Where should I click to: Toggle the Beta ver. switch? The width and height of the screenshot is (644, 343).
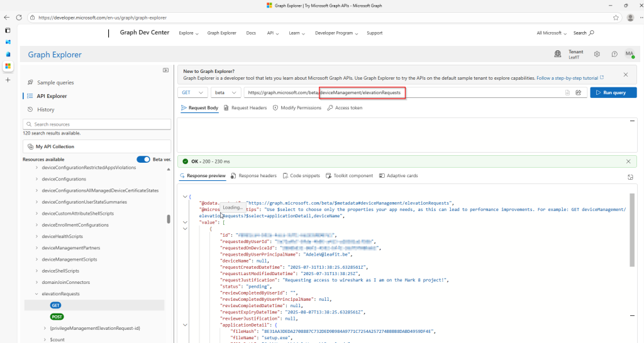[143, 159]
